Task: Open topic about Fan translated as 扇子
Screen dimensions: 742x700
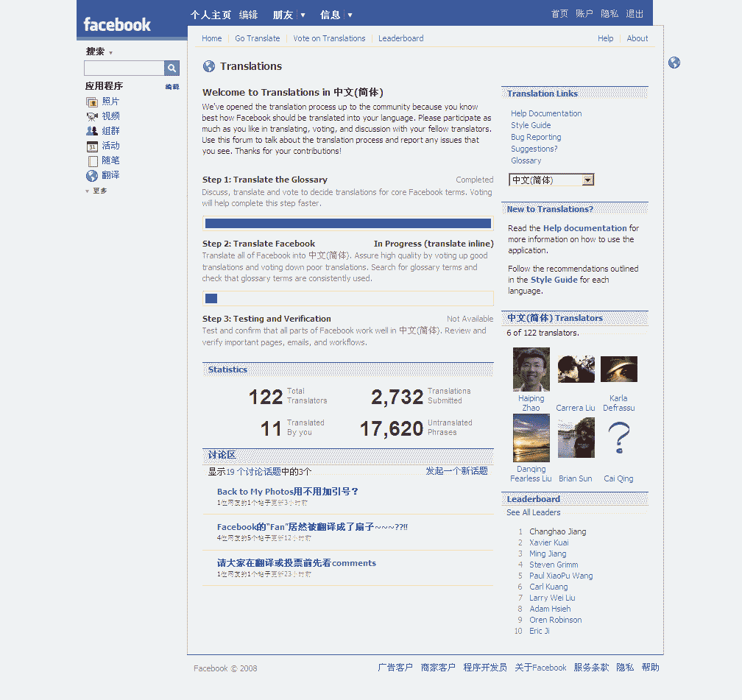Action: tap(312, 527)
